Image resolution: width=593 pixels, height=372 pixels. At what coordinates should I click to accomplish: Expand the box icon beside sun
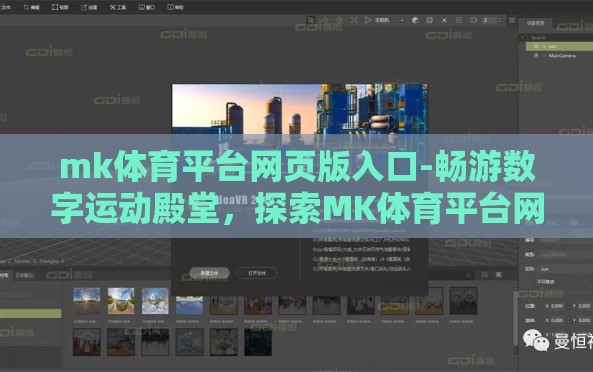click(536, 46)
